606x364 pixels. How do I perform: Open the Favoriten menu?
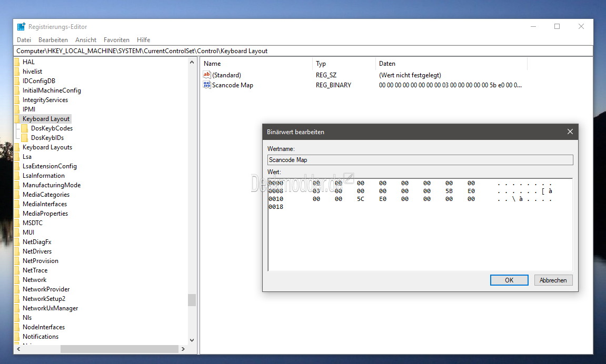(x=116, y=40)
